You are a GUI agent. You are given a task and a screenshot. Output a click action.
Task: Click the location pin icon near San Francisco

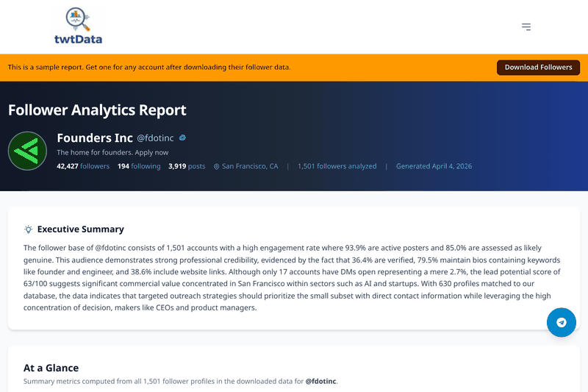pos(216,166)
